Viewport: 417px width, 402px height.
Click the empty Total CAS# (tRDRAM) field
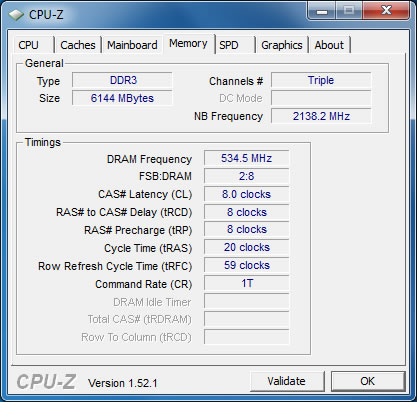pos(247,320)
